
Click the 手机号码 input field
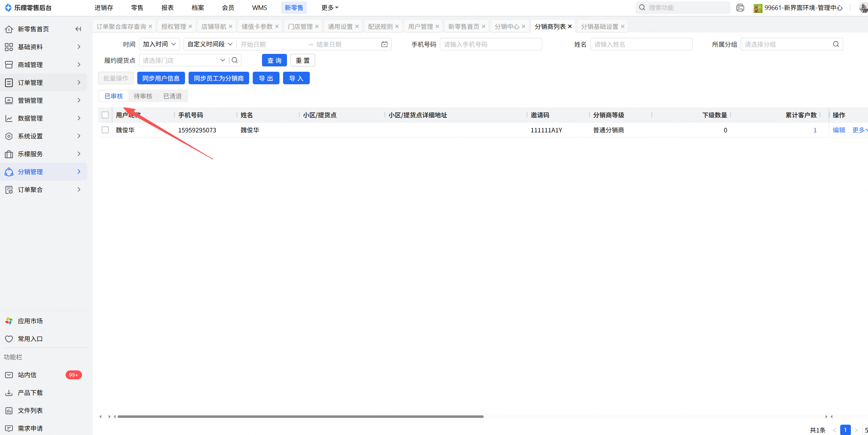(491, 44)
